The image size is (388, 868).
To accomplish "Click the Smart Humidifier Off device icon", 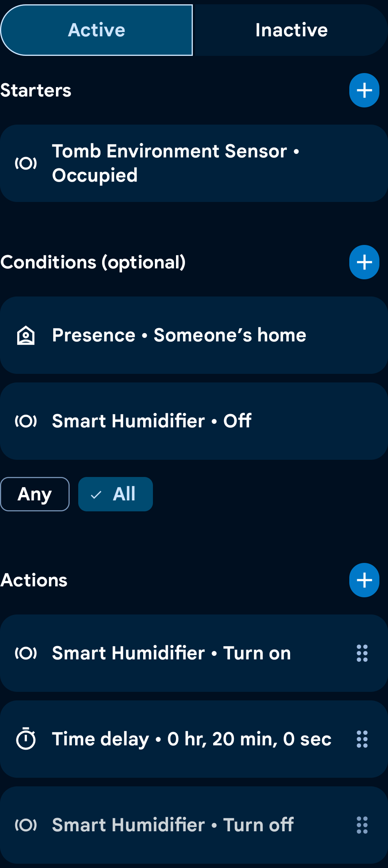I will pos(26,421).
